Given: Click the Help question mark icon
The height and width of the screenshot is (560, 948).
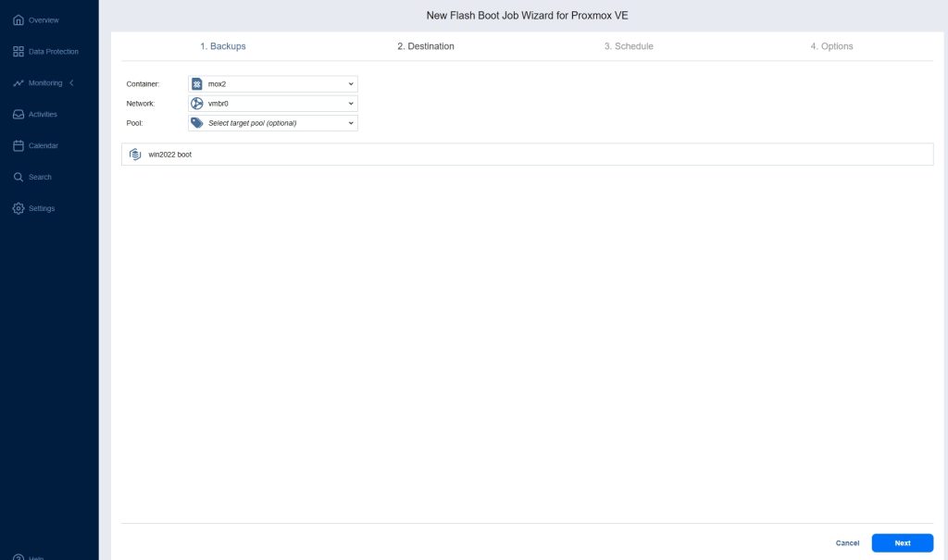Looking at the screenshot, I should [x=19, y=556].
